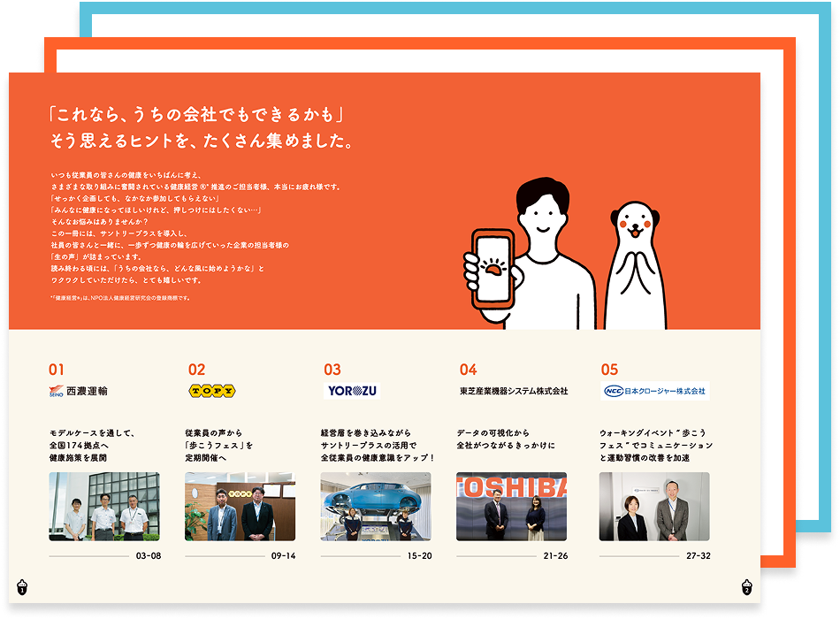The height and width of the screenshot is (619, 840).
Task: Click section number 05
Action: tap(609, 370)
